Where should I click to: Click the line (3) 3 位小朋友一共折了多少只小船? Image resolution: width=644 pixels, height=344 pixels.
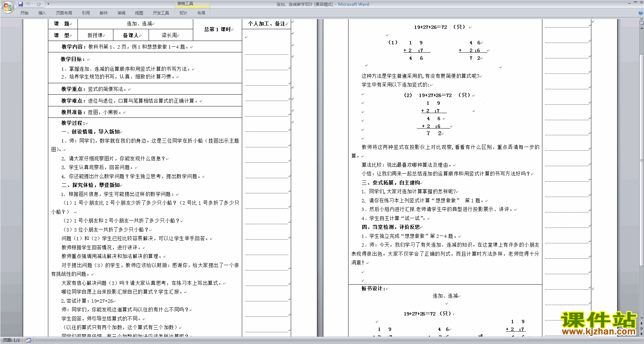pyautogui.click(x=106, y=230)
